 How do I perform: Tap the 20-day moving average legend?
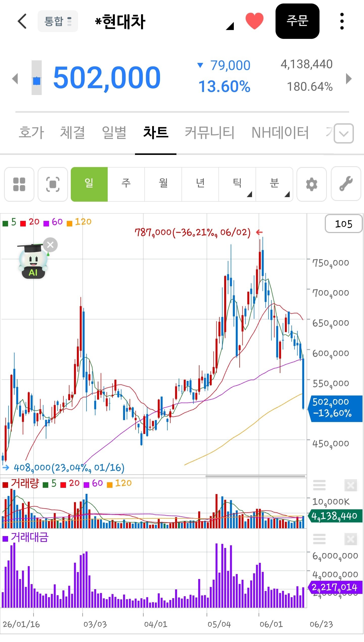click(x=30, y=222)
